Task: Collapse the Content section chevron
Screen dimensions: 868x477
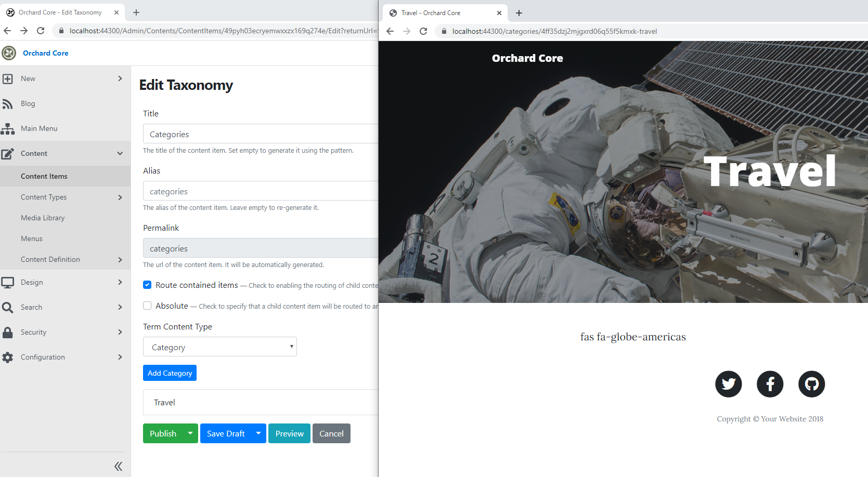Action: coord(120,153)
